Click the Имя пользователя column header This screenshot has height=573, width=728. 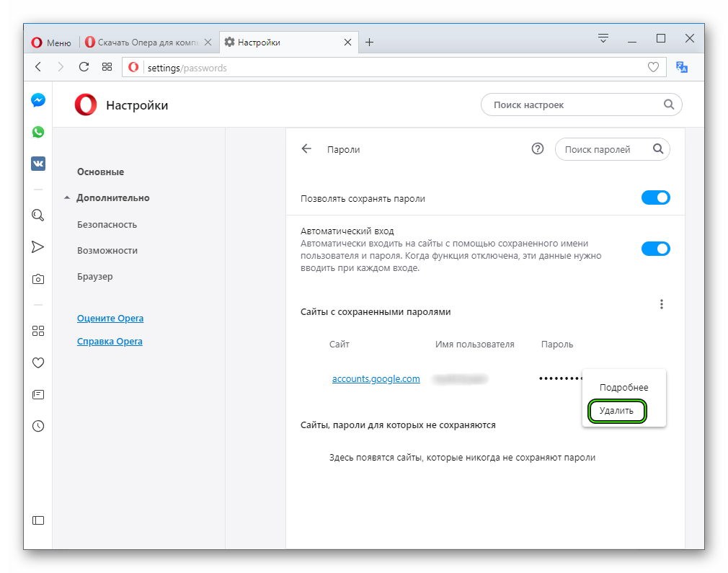[x=475, y=345]
